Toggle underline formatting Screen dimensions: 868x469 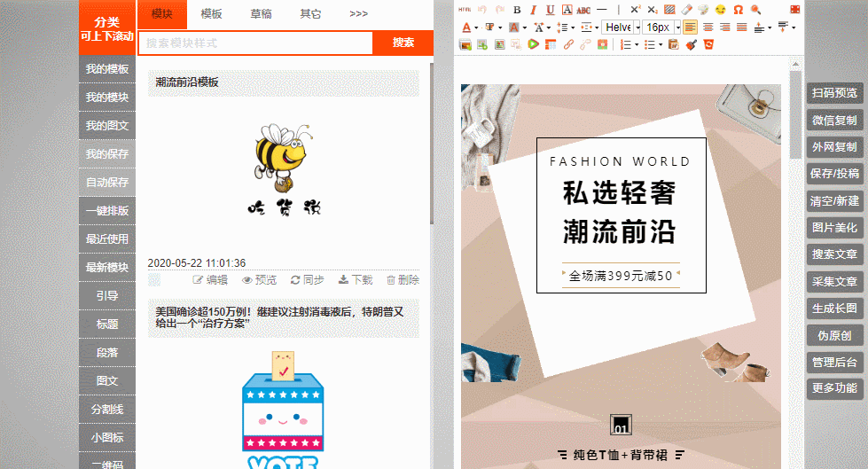click(x=550, y=10)
